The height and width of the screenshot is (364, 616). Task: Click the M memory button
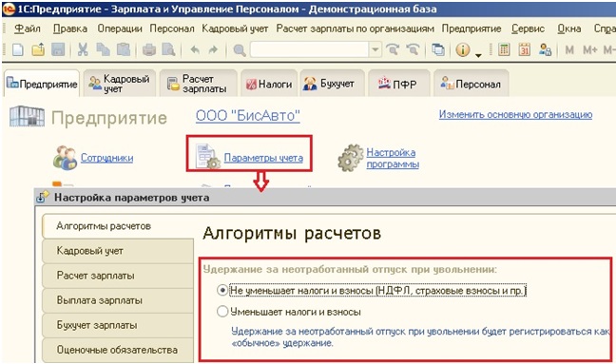click(x=569, y=49)
